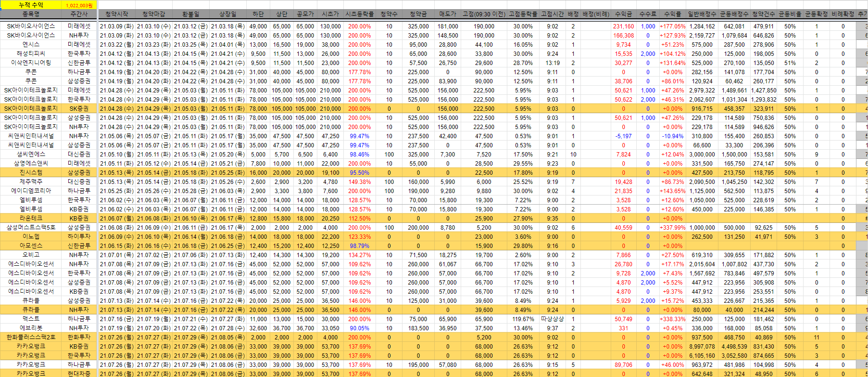
Task: Click the 19,428 profit in 제주맥주 row
Action: click(624, 182)
